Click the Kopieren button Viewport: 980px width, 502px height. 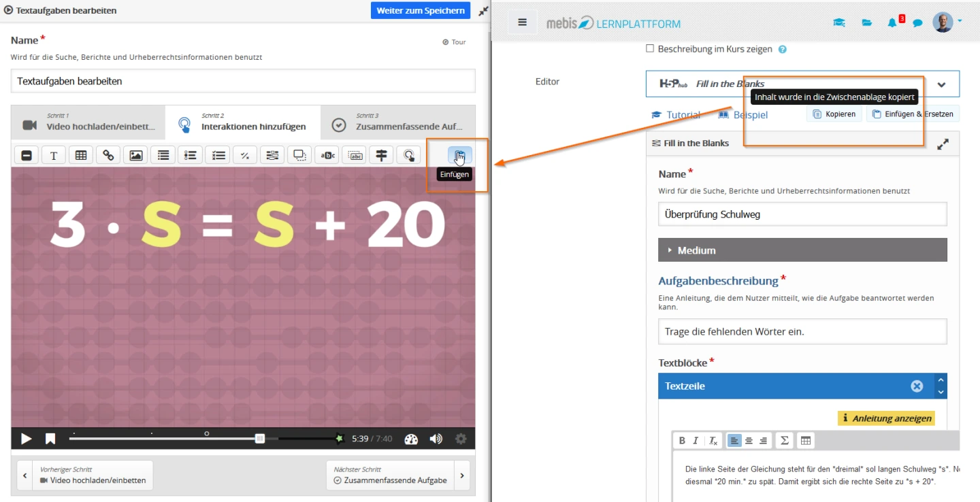pos(834,114)
